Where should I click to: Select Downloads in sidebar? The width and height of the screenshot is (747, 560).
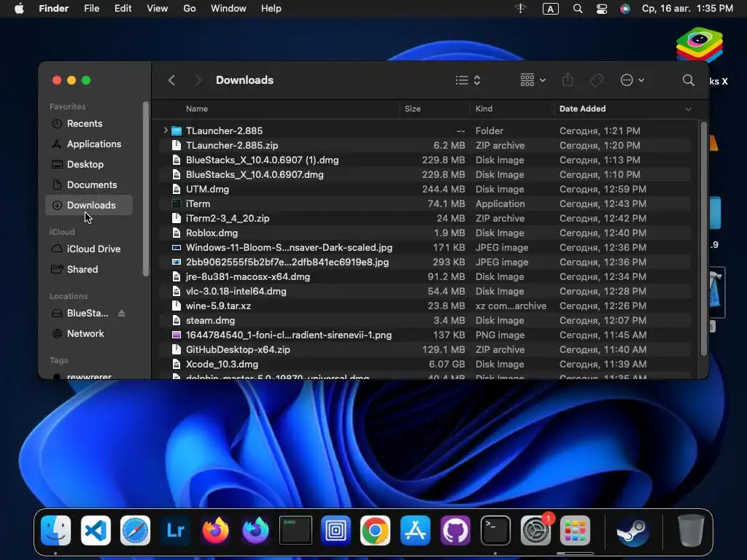(x=89, y=205)
